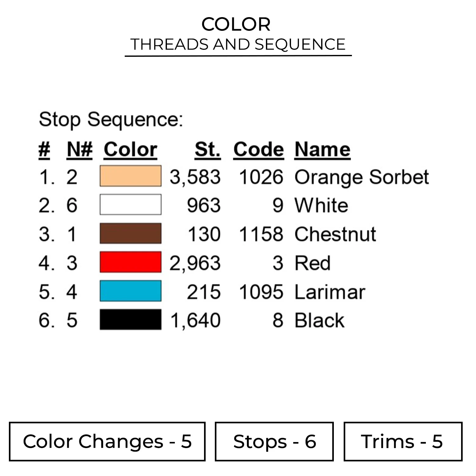Click the Color column header
This screenshot has width=476, height=476.
pos(130,149)
